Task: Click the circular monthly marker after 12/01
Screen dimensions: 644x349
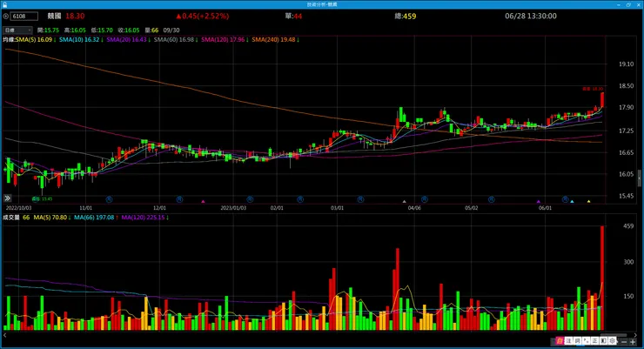Action: click(179, 199)
